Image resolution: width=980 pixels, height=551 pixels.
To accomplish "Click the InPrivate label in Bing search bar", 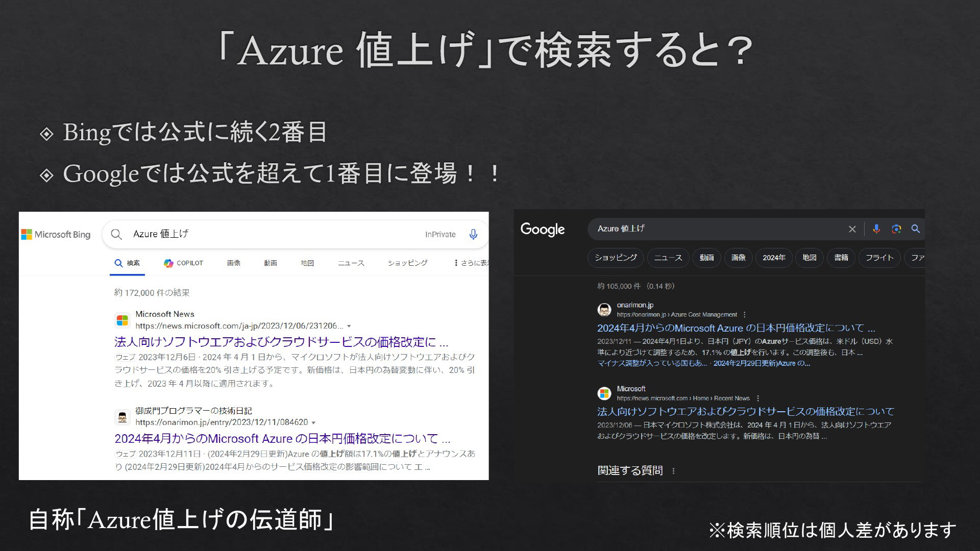I will (440, 235).
